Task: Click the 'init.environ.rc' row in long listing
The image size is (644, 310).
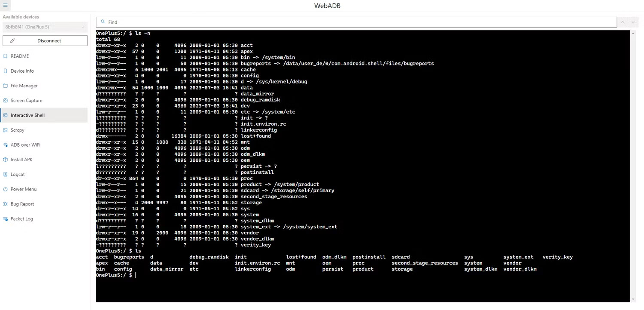Action: tap(191, 124)
